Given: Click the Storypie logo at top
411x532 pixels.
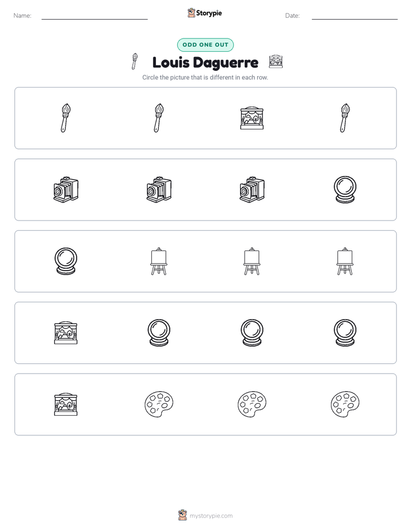Looking at the screenshot, I should coord(204,13).
